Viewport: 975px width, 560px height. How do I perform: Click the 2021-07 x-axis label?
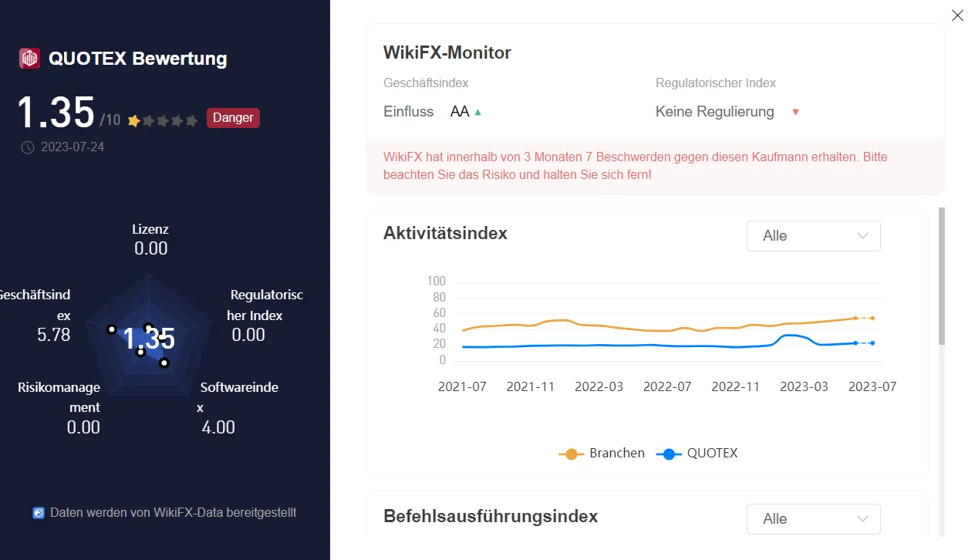(462, 386)
